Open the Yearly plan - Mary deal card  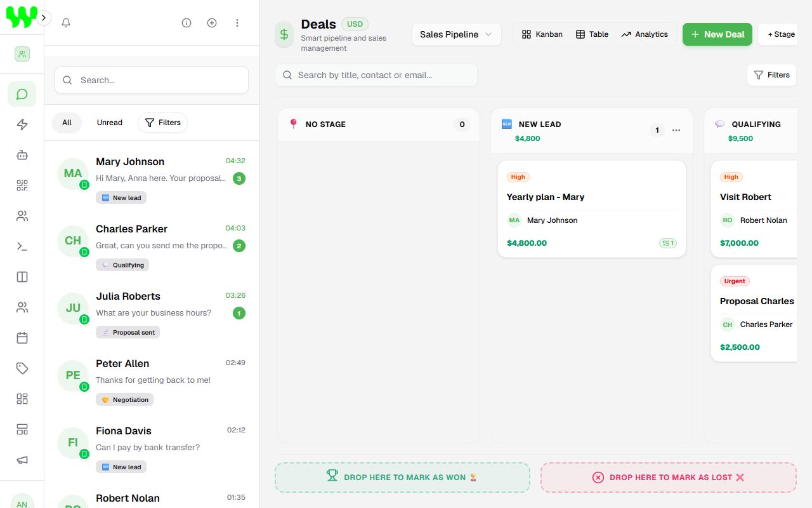[592, 209]
